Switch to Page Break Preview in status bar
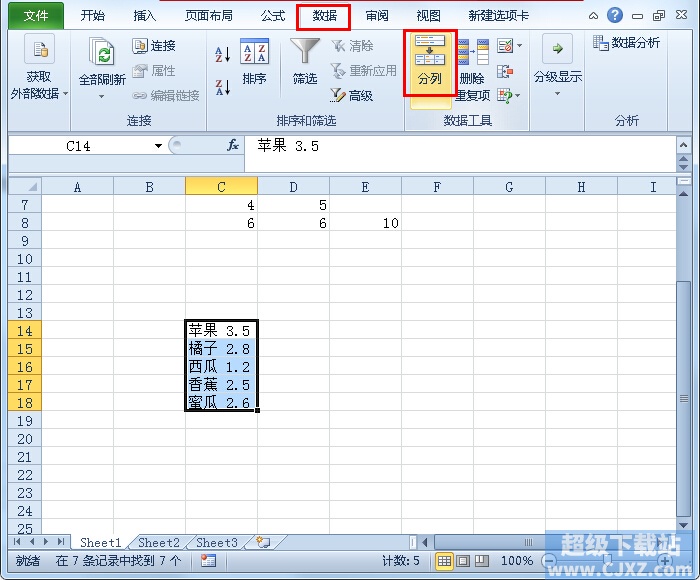 pyautogui.click(x=481, y=561)
